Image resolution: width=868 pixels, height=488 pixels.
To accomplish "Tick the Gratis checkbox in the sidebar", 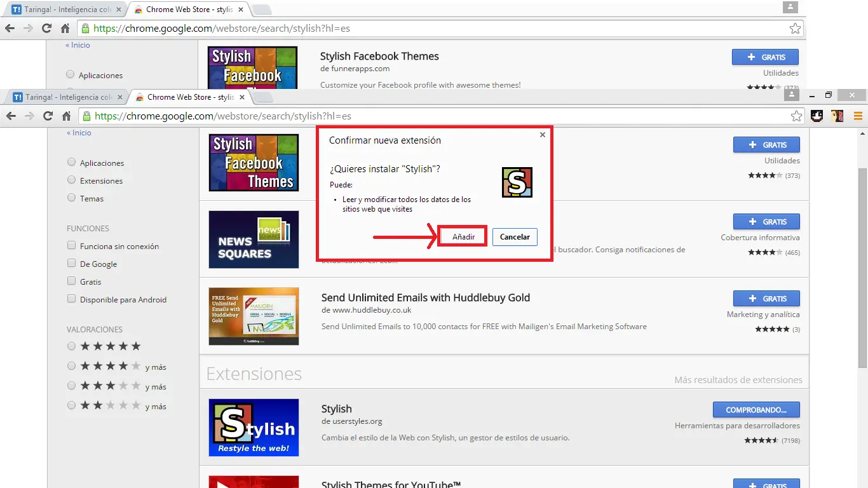I will [x=71, y=281].
